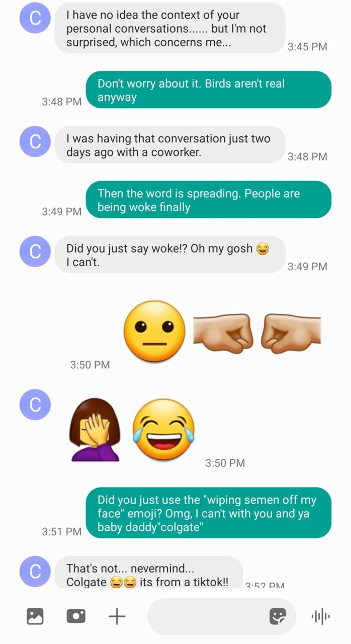
Task: Tap contact avatar beside facepalm emoji message
Action: [x=35, y=405]
